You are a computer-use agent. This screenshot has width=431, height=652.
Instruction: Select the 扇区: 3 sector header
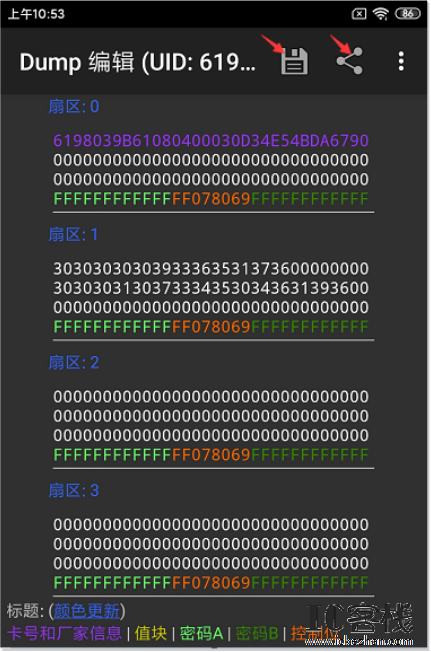74,491
